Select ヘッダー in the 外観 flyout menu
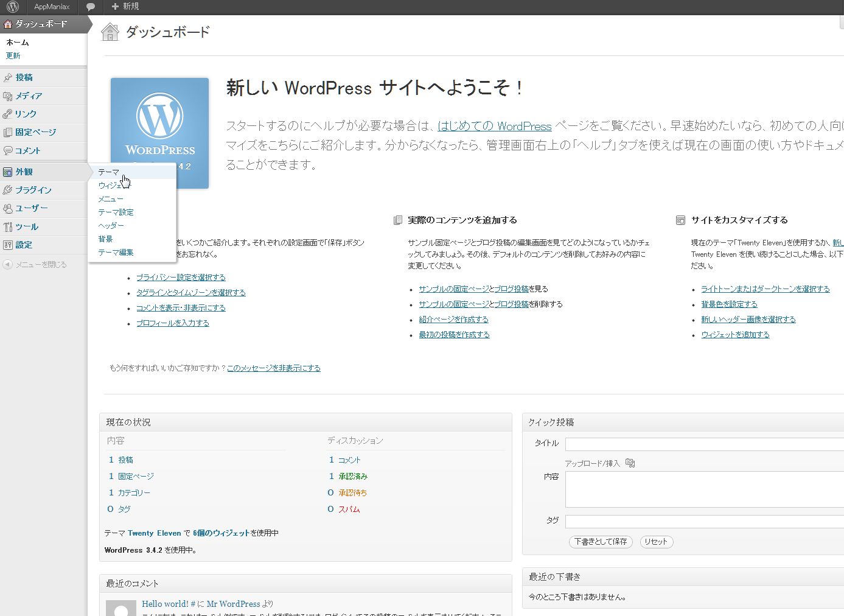844x616 pixels. [111, 226]
